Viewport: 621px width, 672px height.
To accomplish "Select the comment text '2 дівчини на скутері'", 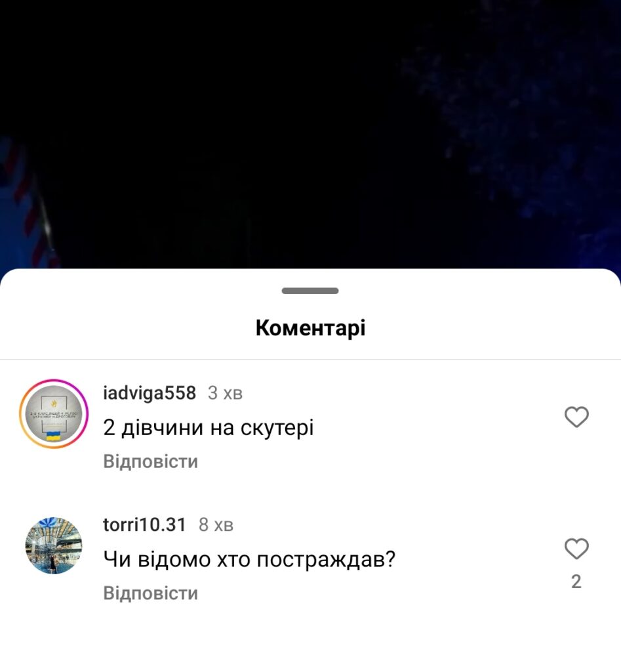I will [209, 427].
